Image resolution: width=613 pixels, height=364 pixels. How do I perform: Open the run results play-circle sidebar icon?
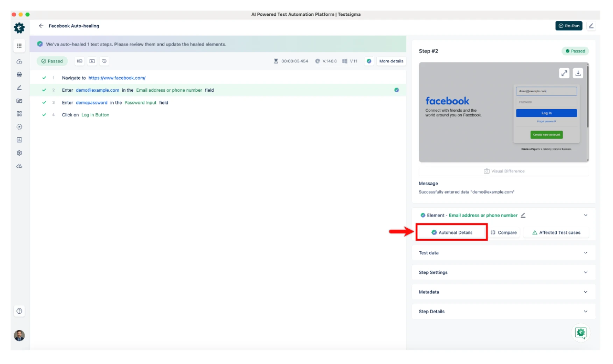(x=19, y=127)
